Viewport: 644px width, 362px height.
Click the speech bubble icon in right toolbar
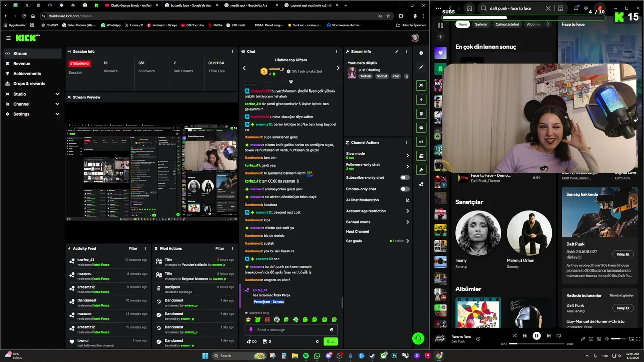pyautogui.click(x=421, y=128)
